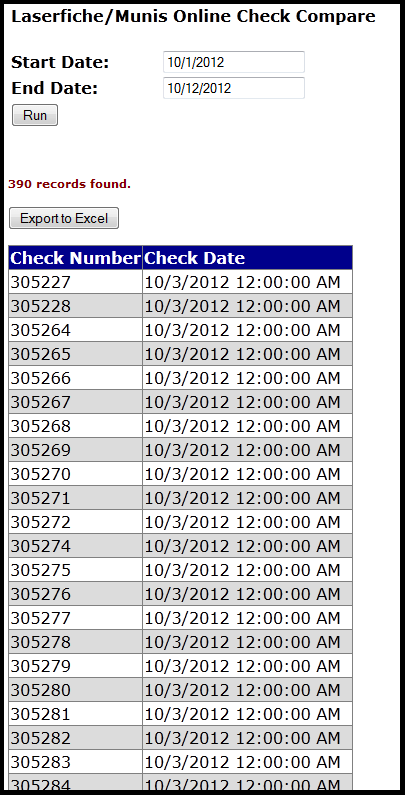Click the Check Date column header

(x=247, y=258)
